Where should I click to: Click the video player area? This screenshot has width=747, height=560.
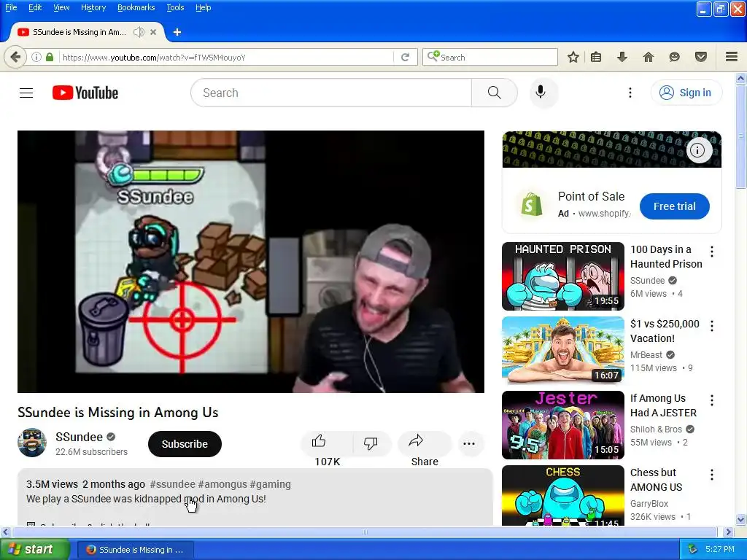pyautogui.click(x=251, y=262)
